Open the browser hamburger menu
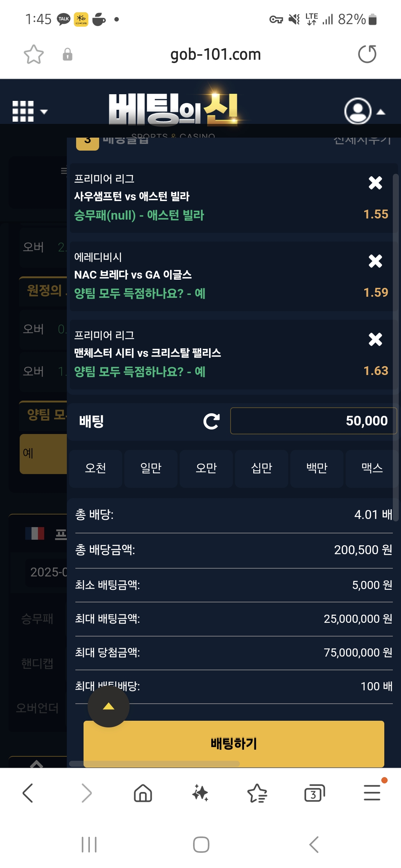 (x=372, y=793)
